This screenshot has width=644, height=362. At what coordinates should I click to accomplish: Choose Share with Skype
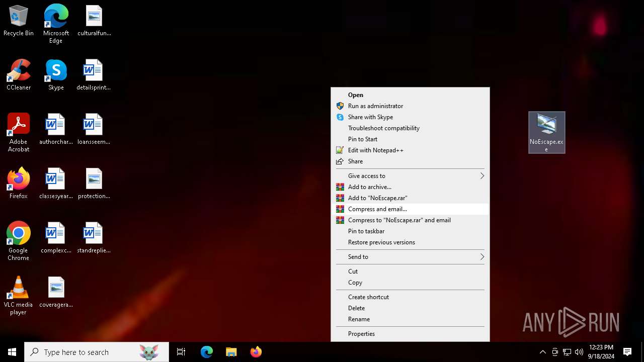pyautogui.click(x=410, y=117)
